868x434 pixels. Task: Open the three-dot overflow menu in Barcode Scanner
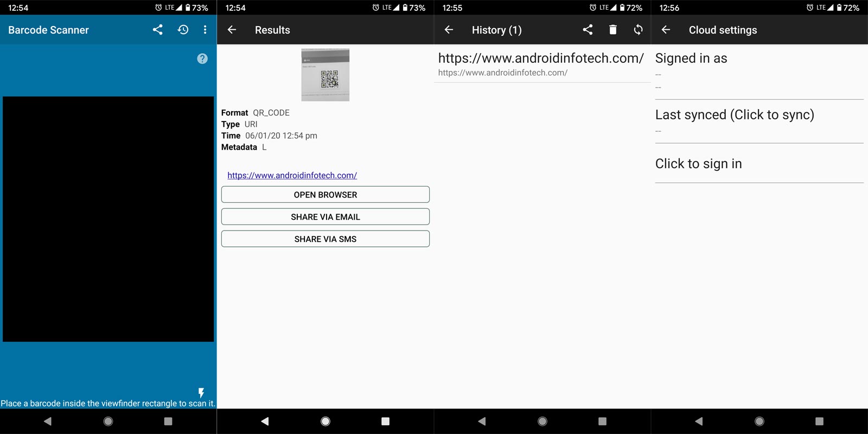pos(205,30)
